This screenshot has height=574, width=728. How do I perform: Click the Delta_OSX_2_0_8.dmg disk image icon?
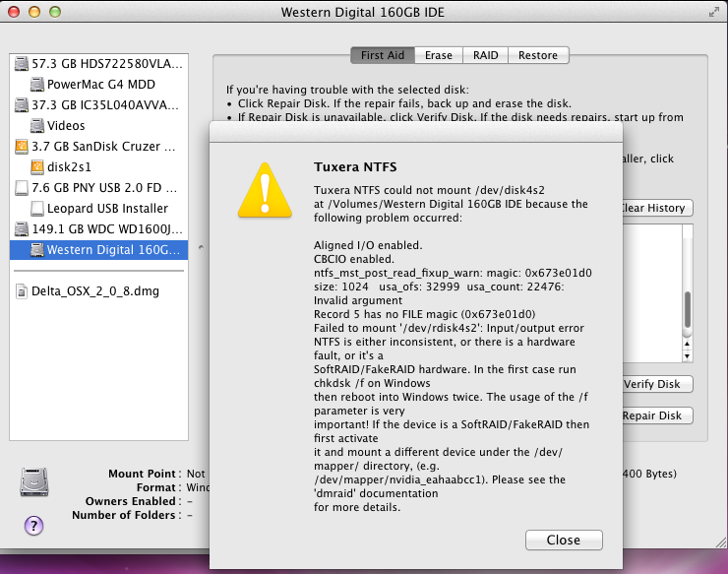pyautogui.click(x=22, y=291)
